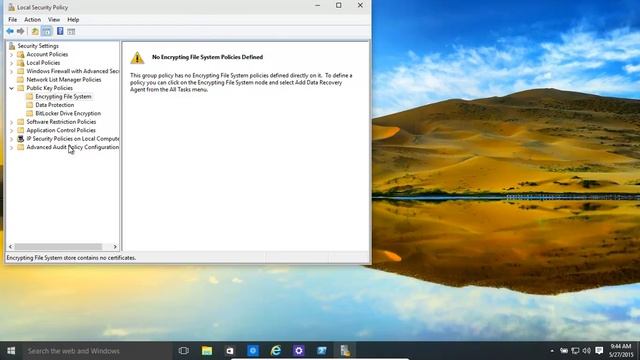Show hidden system tray icons
The height and width of the screenshot is (360, 640).
tap(552, 351)
